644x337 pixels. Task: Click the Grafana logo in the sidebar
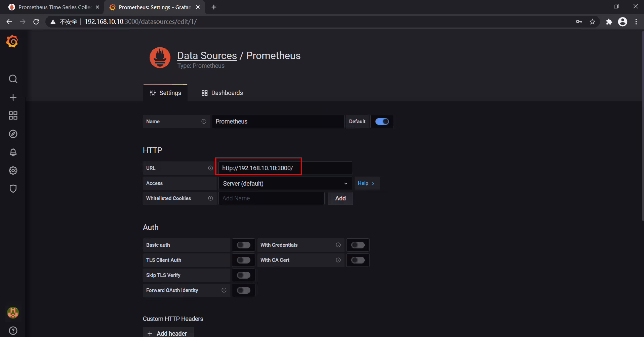point(12,41)
